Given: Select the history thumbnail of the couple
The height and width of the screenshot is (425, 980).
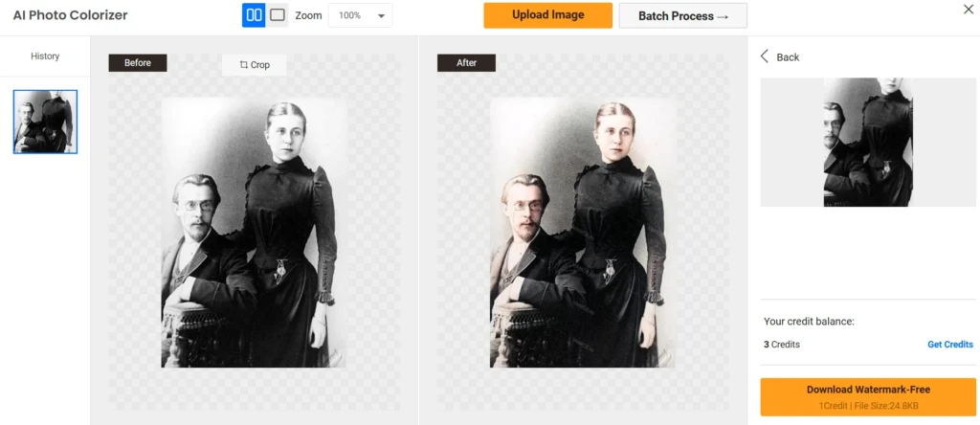Looking at the screenshot, I should click(46, 122).
